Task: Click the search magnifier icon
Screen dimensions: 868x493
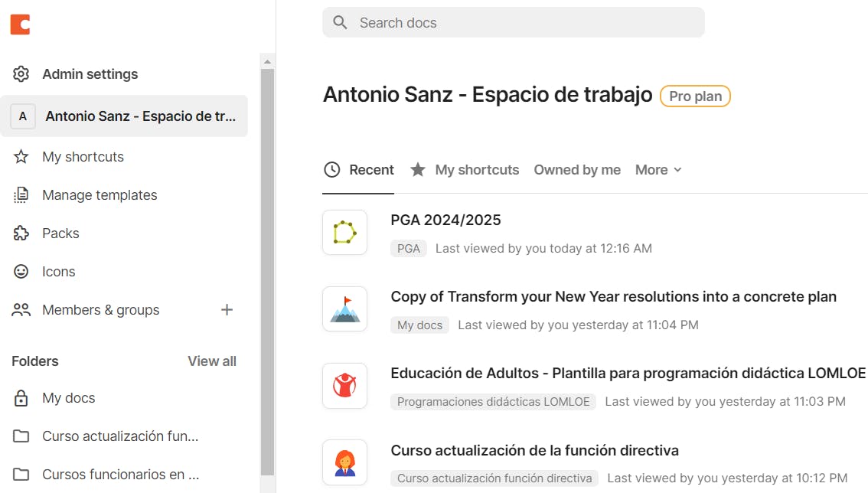Action: (340, 23)
